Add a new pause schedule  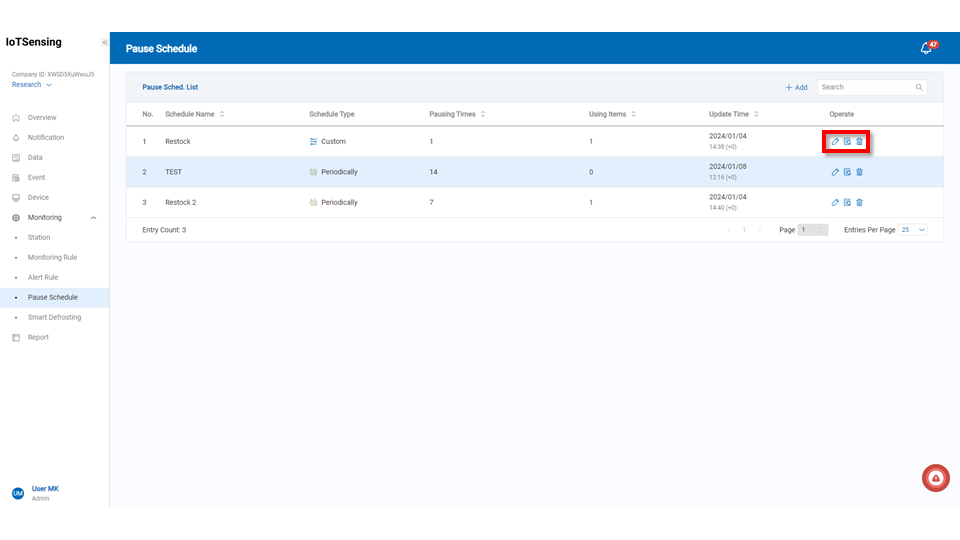[796, 88]
